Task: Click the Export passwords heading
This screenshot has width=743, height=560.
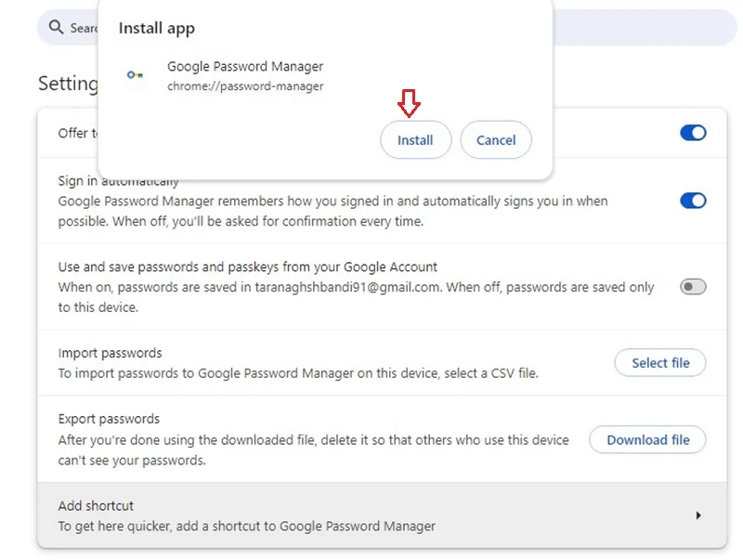Action: (109, 419)
